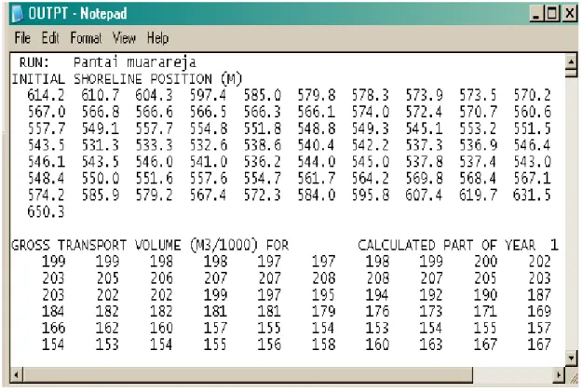Open the File menu

[x=22, y=38]
